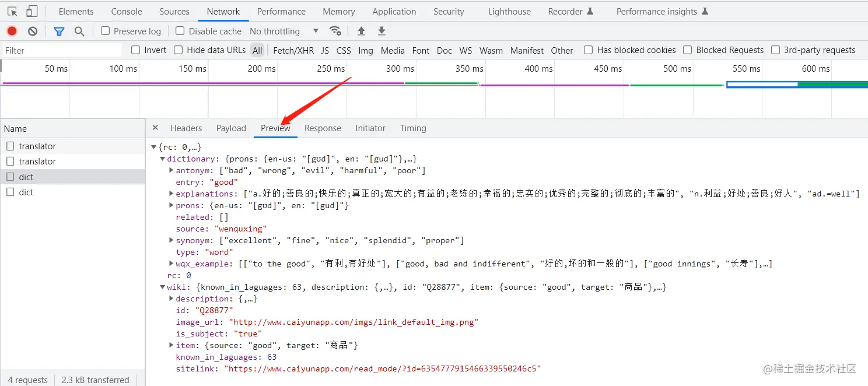This screenshot has height=386, width=868.
Task: Open network search with magnifier icon
Action: 79,31
